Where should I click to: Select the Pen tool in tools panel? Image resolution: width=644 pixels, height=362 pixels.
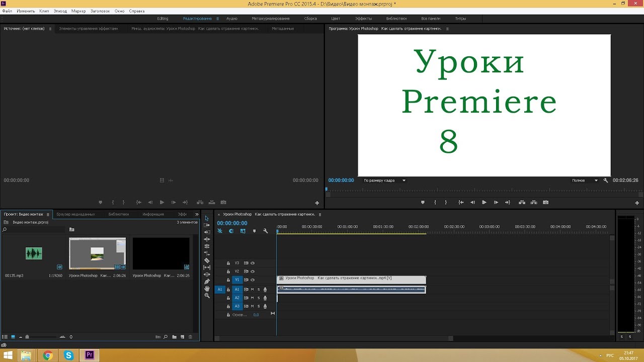pyautogui.click(x=207, y=282)
